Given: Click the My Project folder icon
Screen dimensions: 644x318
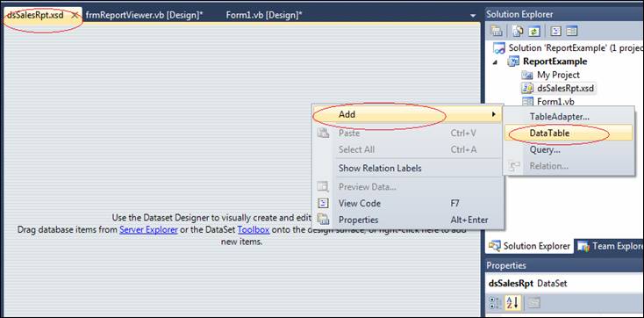Looking at the screenshot, I should coord(527,75).
